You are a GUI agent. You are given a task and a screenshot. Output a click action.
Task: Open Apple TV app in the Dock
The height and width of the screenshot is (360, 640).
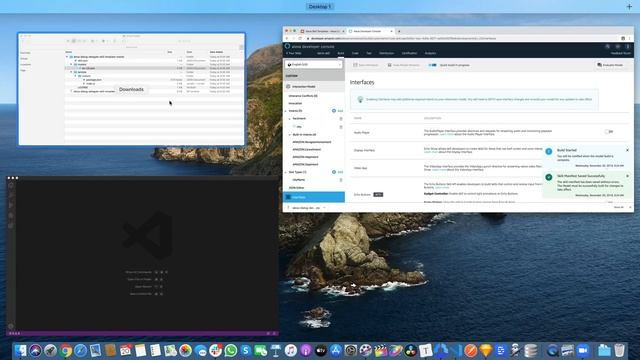(321, 350)
